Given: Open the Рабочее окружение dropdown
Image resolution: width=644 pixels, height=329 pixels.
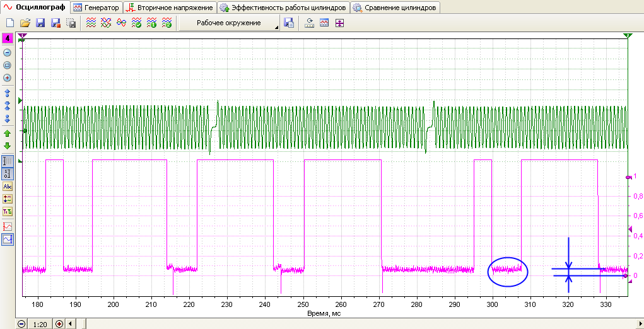Looking at the screenshot, I should [229, 23].
